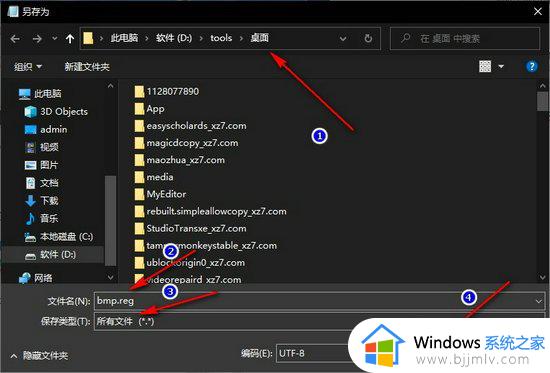
Task: Select 桌面 in the address path
Action: [x=260, y=38]
